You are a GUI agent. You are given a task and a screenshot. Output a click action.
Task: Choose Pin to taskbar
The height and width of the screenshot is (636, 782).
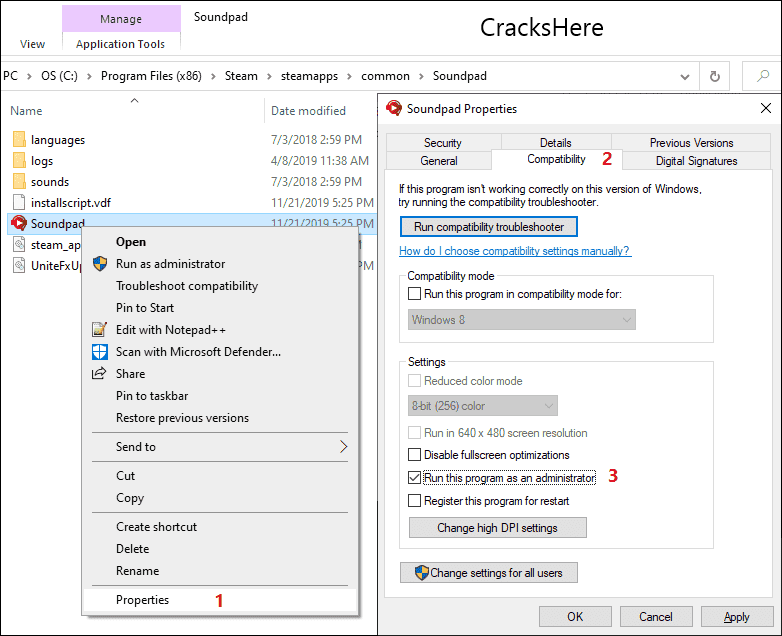[x=220, y=396]
